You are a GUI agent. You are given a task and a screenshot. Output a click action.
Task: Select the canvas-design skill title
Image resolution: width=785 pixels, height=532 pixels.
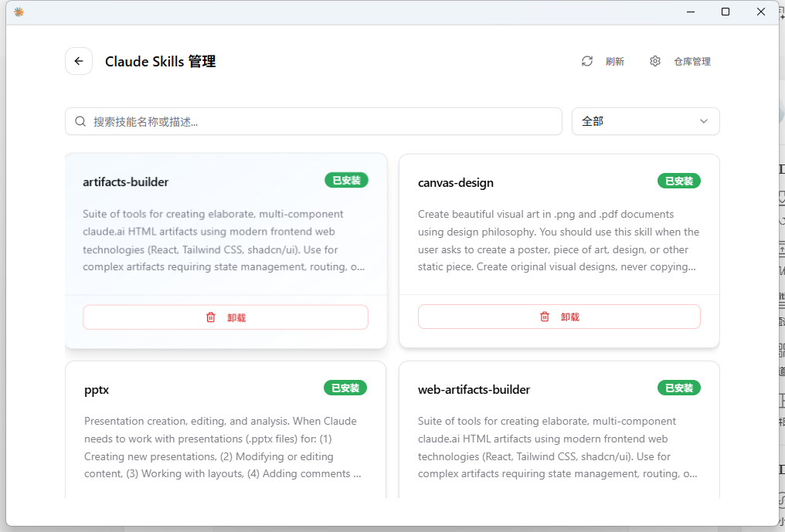(456, 183)
